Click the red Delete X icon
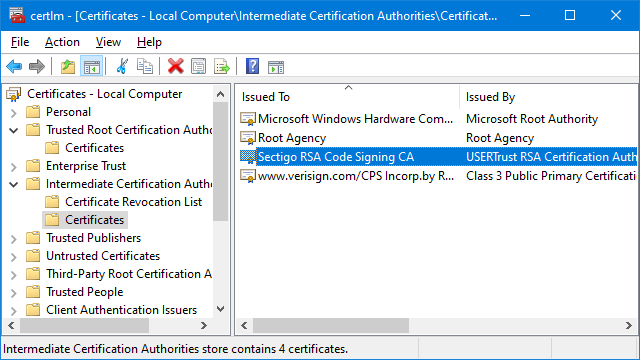The image size is (640, 360). [176, 66]
